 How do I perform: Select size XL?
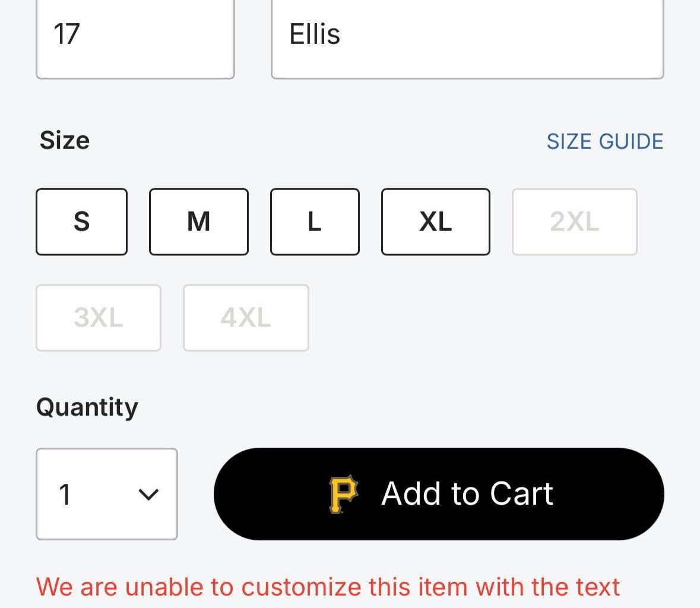pyautogui.click(x=435, y=221)
